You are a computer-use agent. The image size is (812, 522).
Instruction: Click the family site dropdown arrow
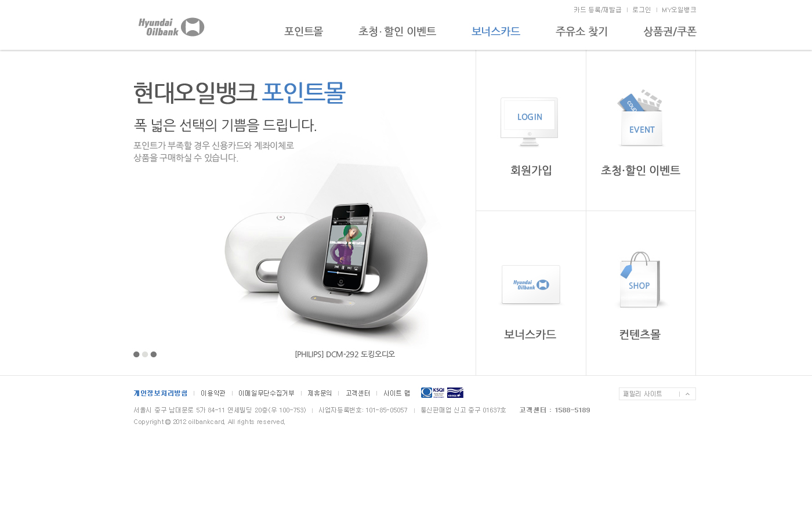(688, 394)
